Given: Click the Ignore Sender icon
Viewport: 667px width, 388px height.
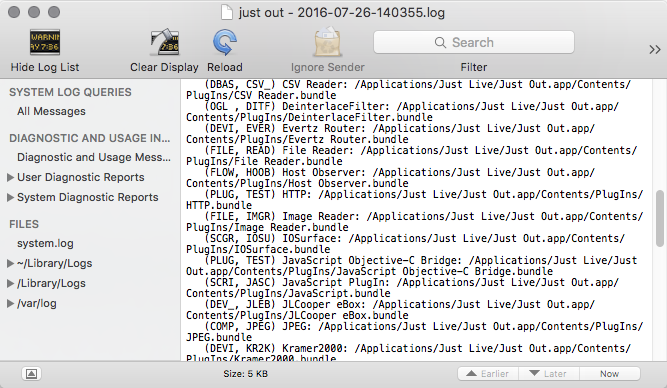Looking at the screenshot, I should click(328, 42).
